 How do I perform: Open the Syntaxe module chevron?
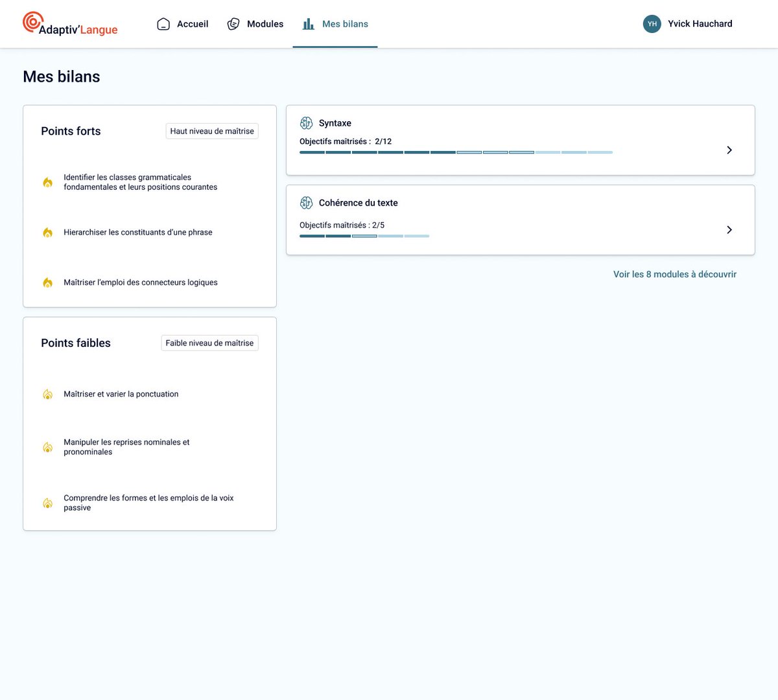[729, 150]
